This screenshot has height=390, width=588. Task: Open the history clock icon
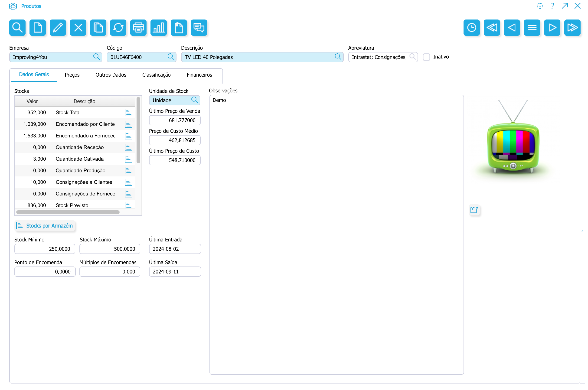tap(471, 28)
